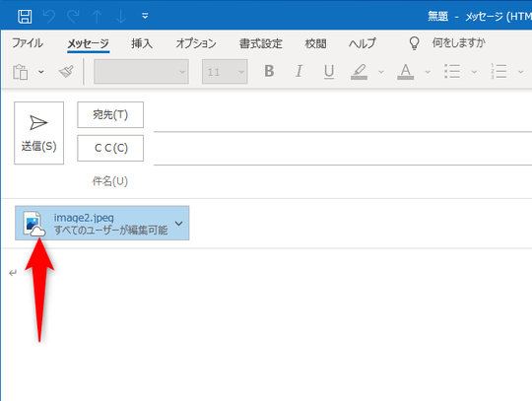
Task: Click the bullet list icon
Action: [x=452, y=72]
